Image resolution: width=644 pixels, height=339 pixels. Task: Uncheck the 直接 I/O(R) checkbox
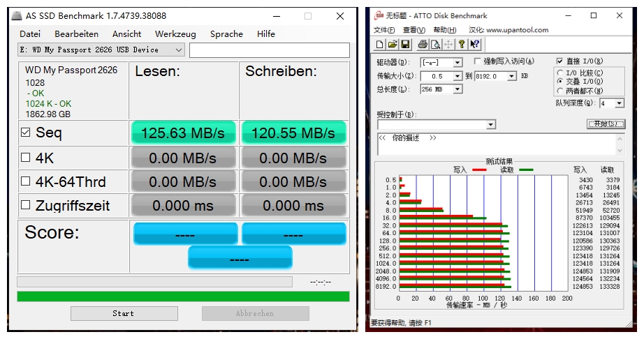(559, 61)
